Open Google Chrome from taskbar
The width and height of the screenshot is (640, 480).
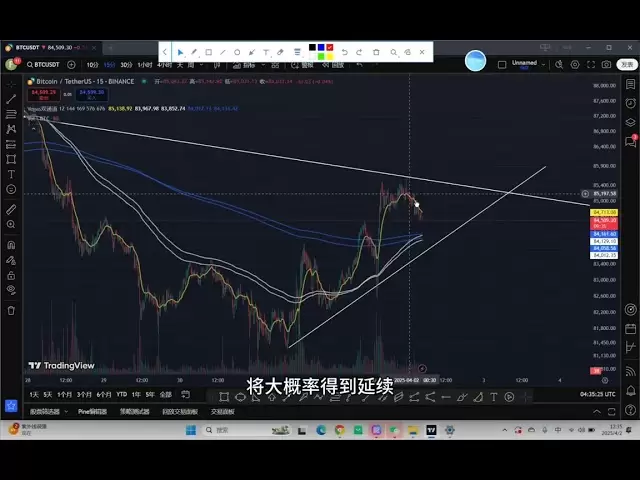pos(339,430)
